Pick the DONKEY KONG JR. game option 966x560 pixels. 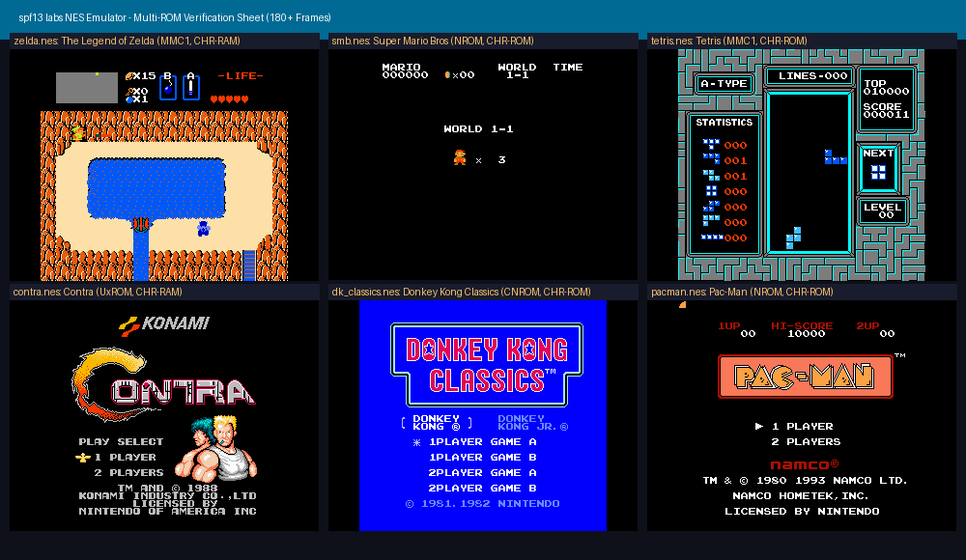point(533,423)
